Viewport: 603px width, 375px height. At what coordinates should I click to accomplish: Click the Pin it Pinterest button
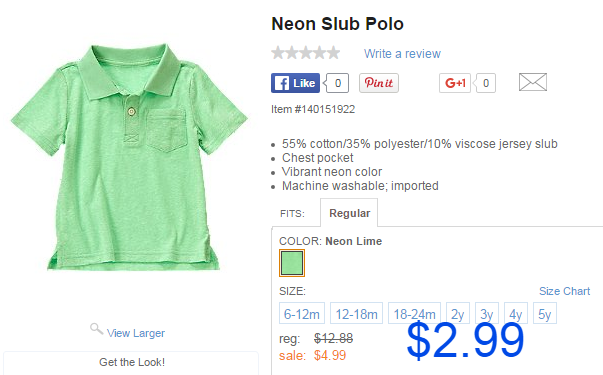pos(379,83)
